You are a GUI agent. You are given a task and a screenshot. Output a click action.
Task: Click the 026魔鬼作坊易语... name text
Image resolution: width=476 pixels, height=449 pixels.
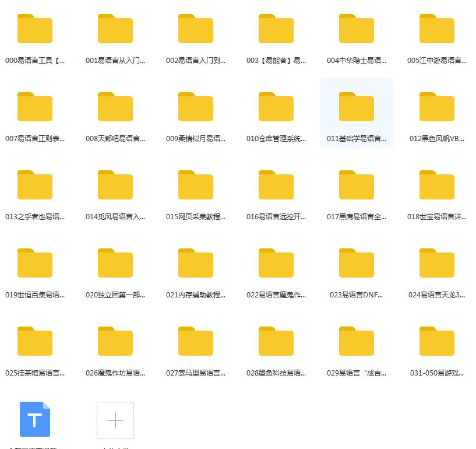pyautogui.click(x=115, y=373)
